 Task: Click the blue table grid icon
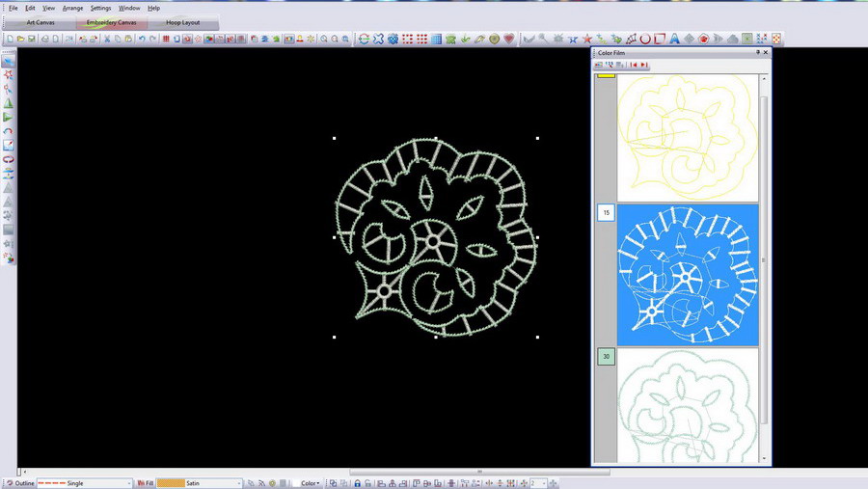[x=436, y=39]
